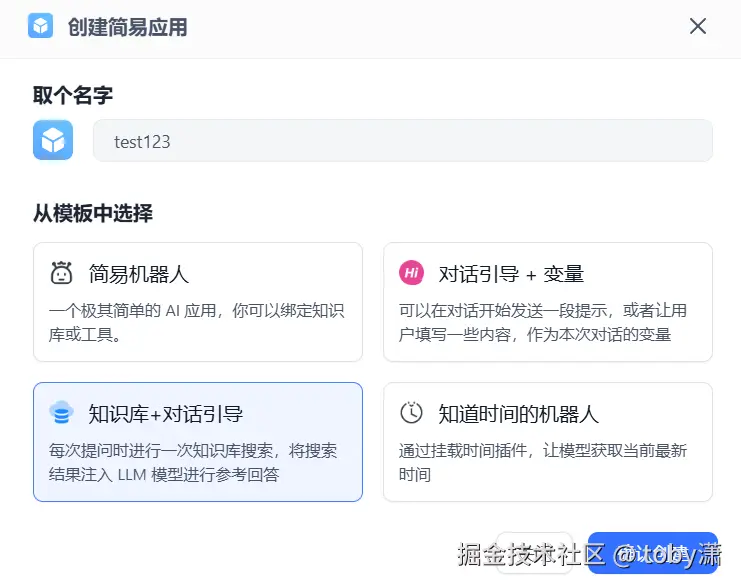
Task: Select the 知道时间的机器人 template title
Action: 519,414
